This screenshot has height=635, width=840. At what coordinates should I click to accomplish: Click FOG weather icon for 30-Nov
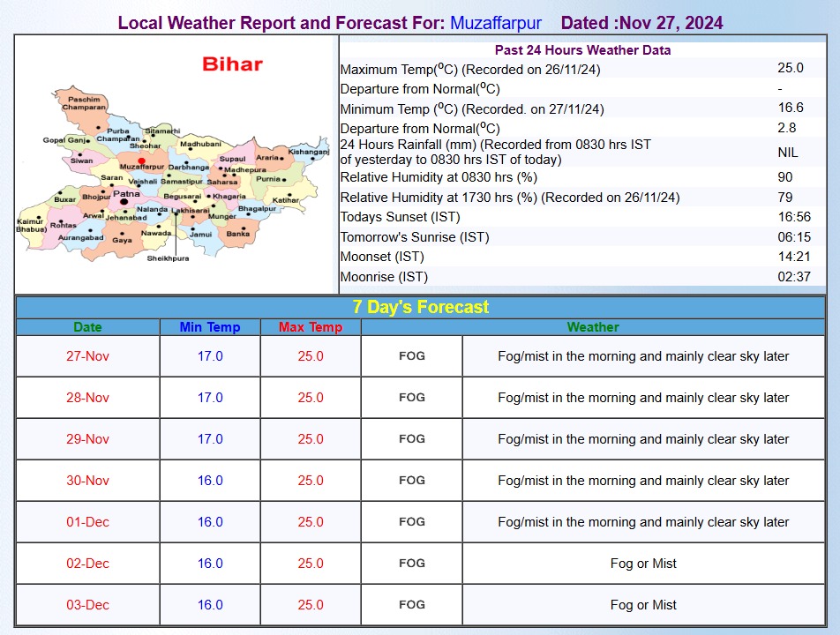[x=411, y=481]
